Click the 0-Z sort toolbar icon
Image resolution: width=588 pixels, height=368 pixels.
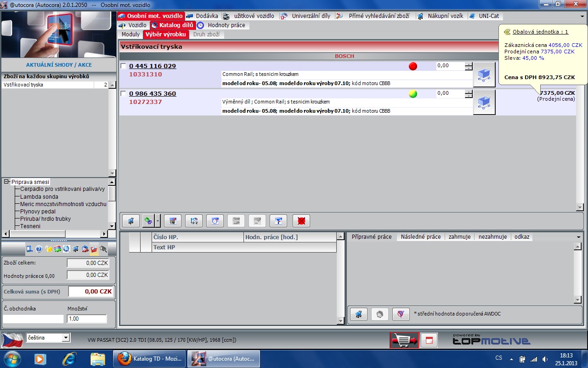(x=194, y=221)
